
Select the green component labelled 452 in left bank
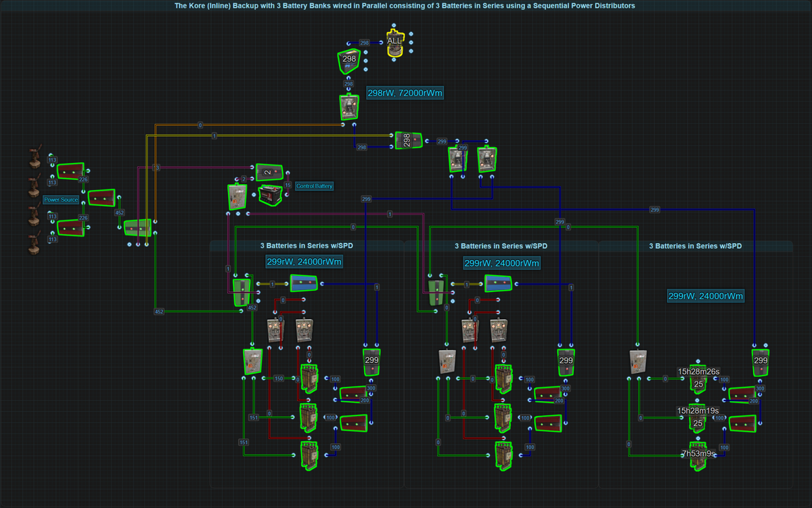point(242,292)
